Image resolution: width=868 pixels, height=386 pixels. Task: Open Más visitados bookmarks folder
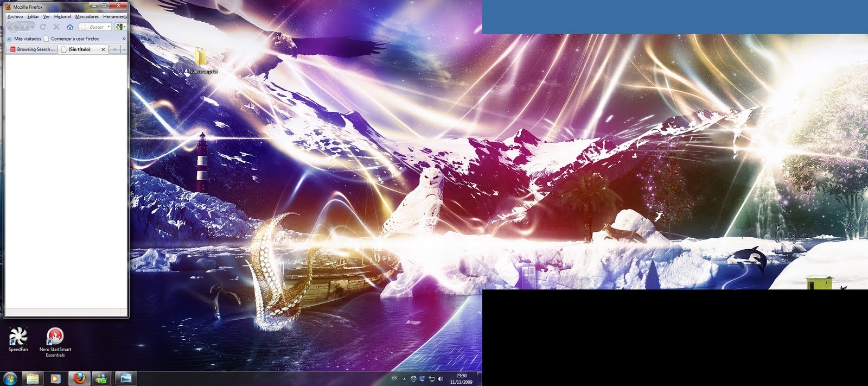pyautogui.click(x=24, y=39)
